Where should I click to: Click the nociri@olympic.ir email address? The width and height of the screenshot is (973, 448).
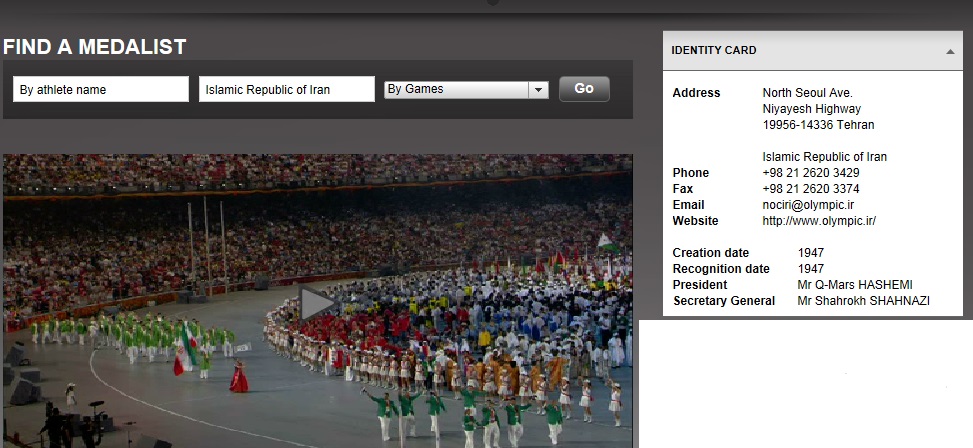(808, 205)
